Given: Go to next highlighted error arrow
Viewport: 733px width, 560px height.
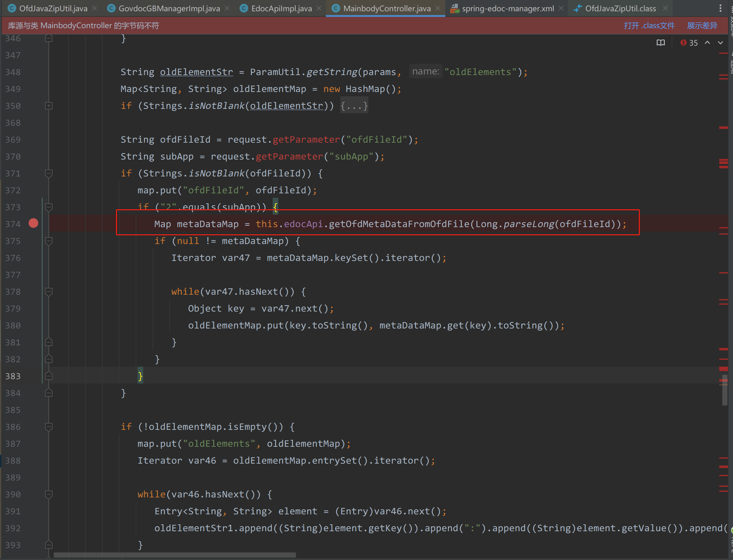Looking at the screenshot, I should (x=720, y=43).
